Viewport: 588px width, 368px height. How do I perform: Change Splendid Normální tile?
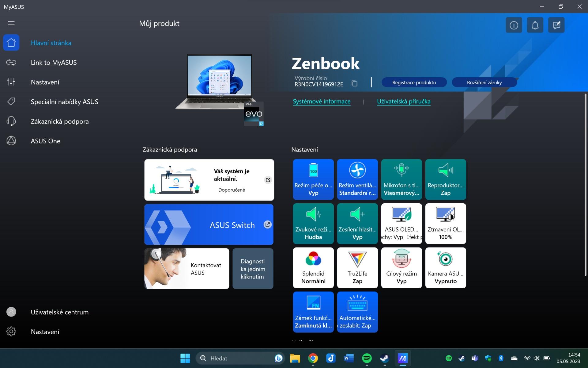point(313,268)
